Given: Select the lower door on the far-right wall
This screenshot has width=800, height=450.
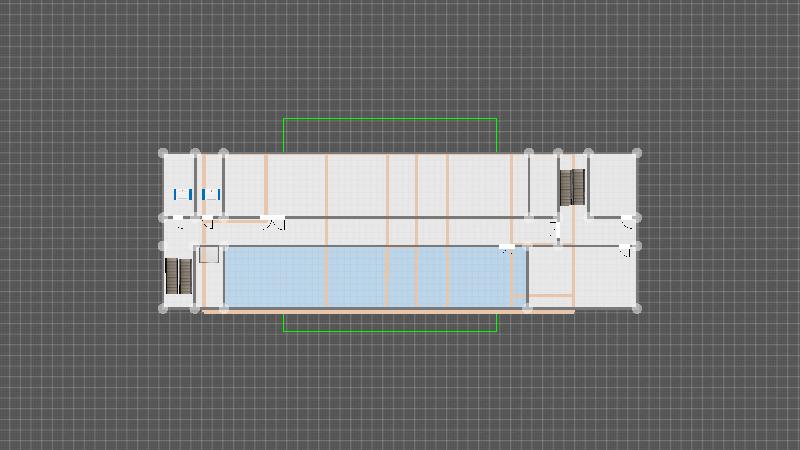Looking at the screenshot, I should coord(628,250).
